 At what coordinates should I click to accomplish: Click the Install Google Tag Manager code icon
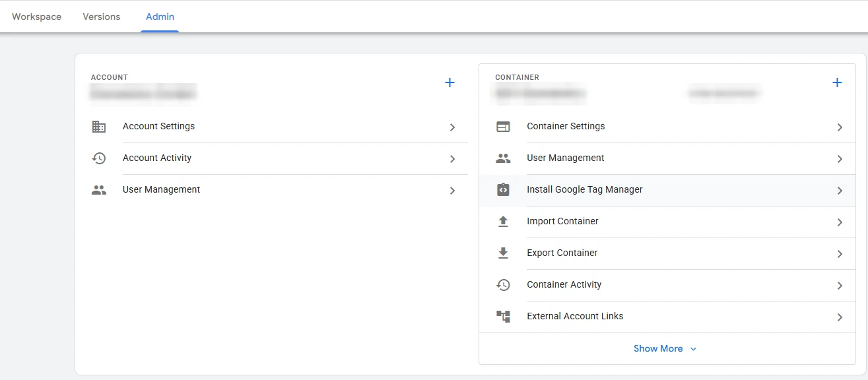503,189
